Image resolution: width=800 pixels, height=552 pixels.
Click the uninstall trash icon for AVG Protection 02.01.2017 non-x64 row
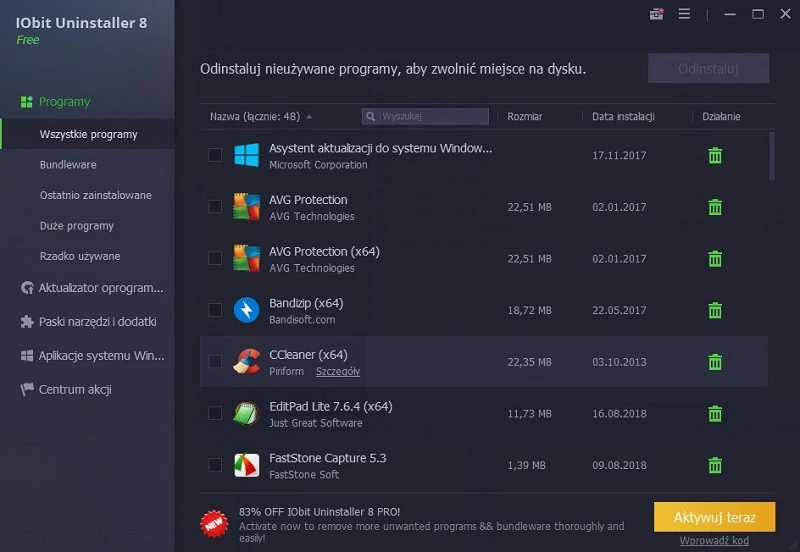pos(715,207)
